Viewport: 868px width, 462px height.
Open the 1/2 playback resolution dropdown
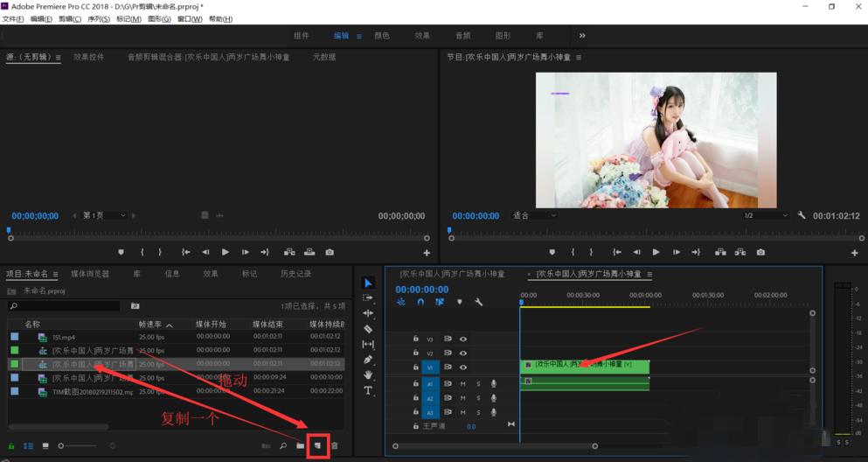tap(766, 215)
